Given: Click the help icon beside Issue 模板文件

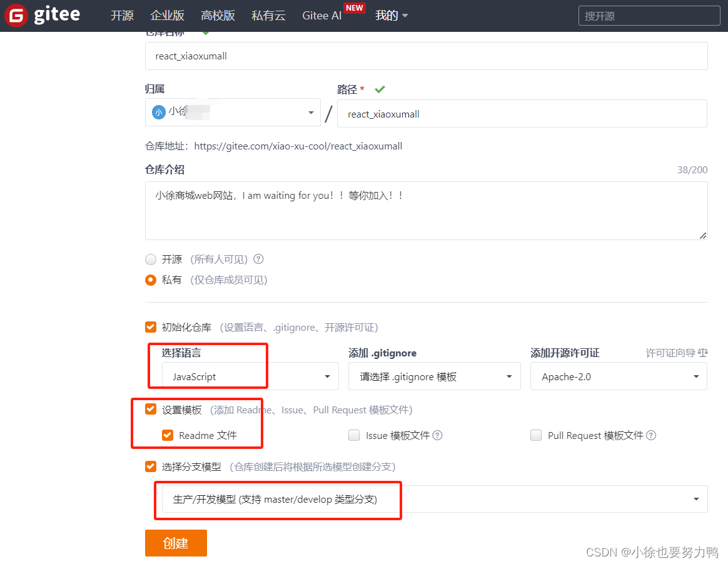Looking at the screenshot, I should pos(437,435).
